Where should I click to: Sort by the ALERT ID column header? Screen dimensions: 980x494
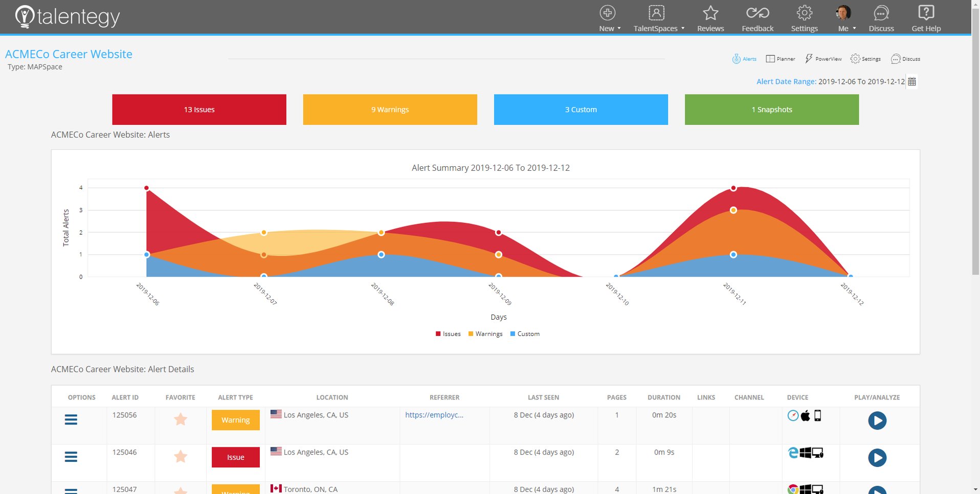(x=125, y=397)
